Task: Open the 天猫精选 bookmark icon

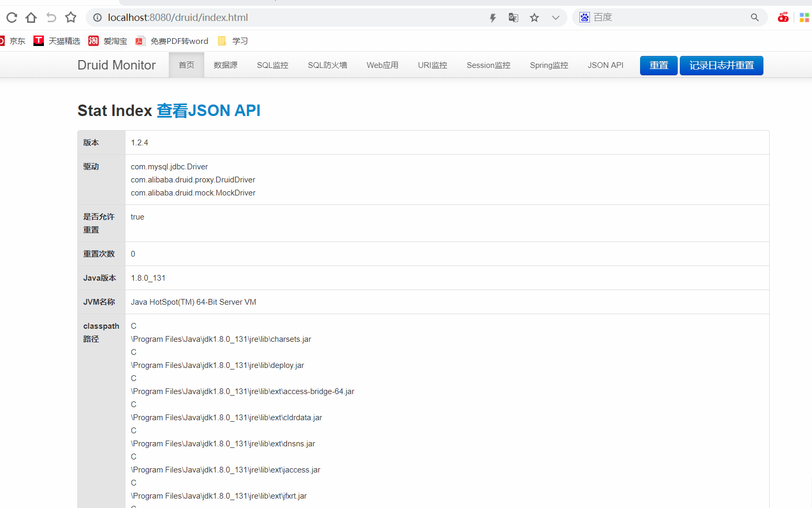Action: click(39, 40)
